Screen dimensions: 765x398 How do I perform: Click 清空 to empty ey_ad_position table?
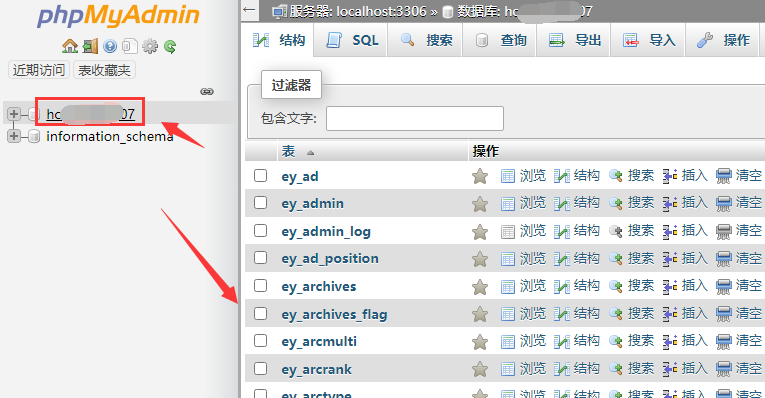click(x=739, y=259)
